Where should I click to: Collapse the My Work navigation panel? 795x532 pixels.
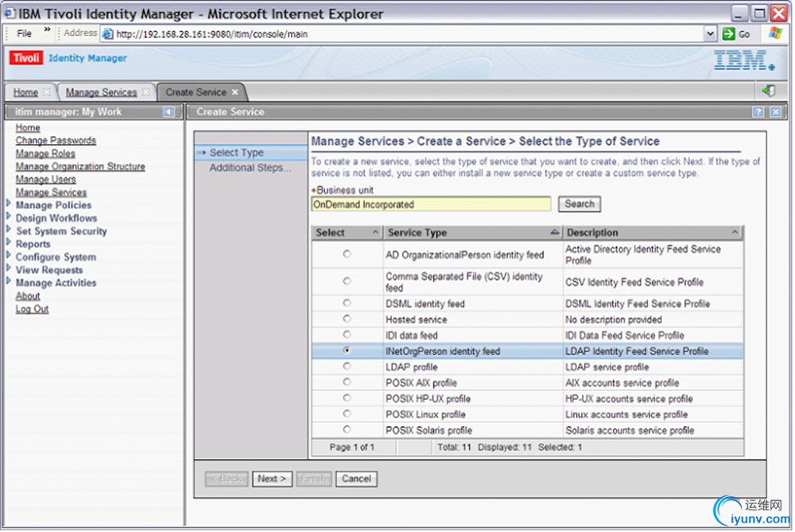[169, 112]
